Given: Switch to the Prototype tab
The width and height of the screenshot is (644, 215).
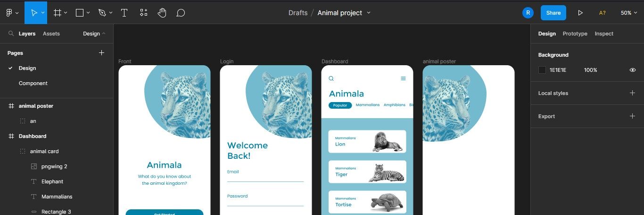Looking at the screenshot, I should 575,34.
